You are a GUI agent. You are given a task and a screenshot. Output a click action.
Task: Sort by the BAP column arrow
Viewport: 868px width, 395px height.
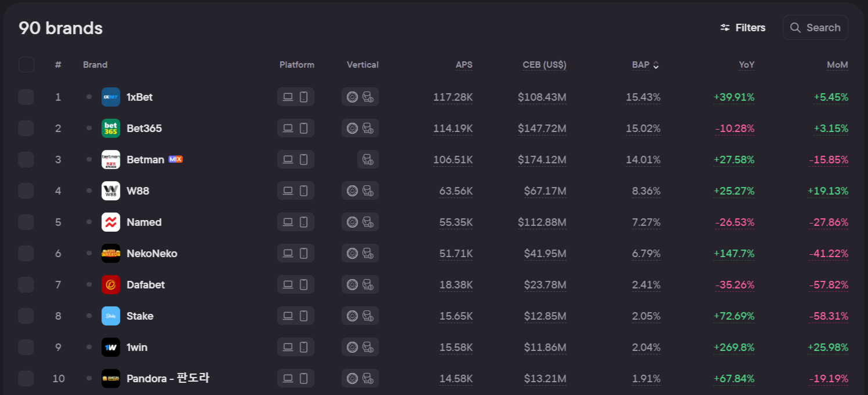[656, 65]
